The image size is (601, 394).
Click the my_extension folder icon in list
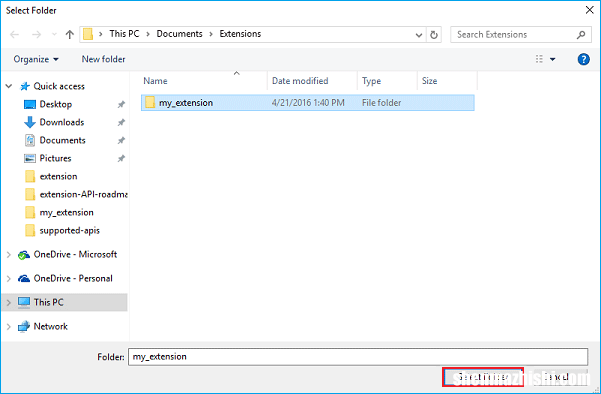(150, 102)
